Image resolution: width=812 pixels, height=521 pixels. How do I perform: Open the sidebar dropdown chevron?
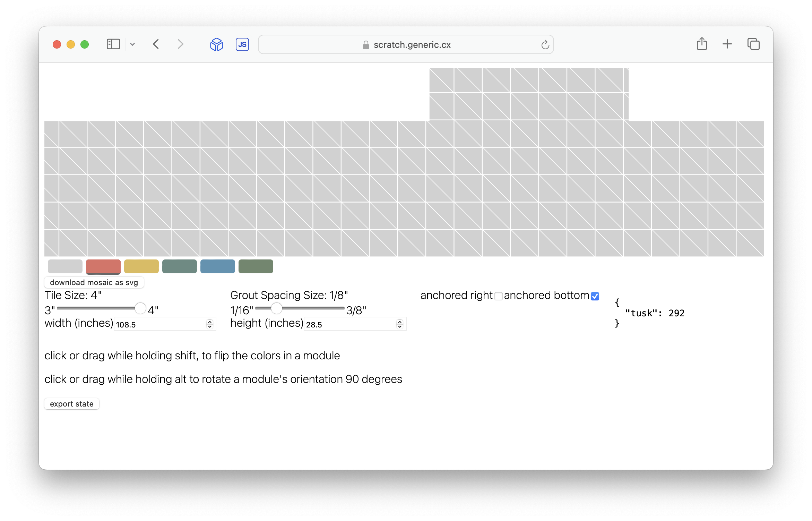click(132, 44)
